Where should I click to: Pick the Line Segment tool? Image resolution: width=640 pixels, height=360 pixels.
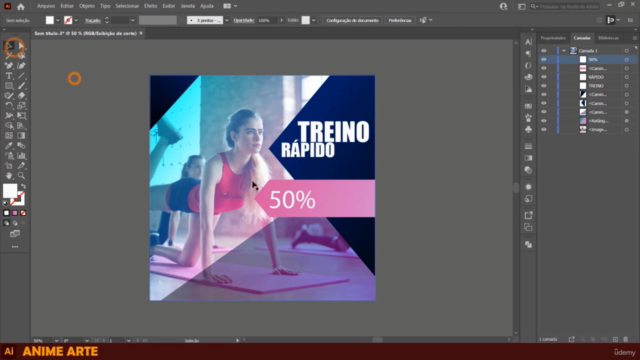[x=21, y=76]
